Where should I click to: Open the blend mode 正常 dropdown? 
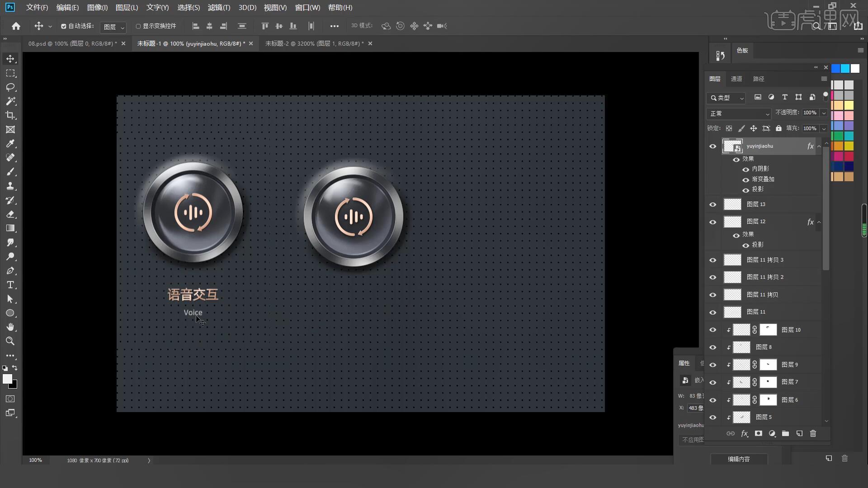738,113
